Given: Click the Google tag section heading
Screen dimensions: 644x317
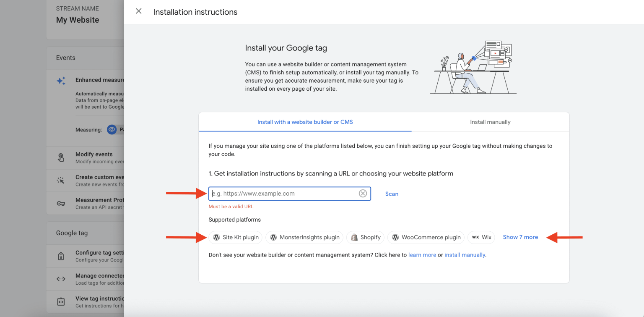Looking at the screenshot, I should coord(72,233).
